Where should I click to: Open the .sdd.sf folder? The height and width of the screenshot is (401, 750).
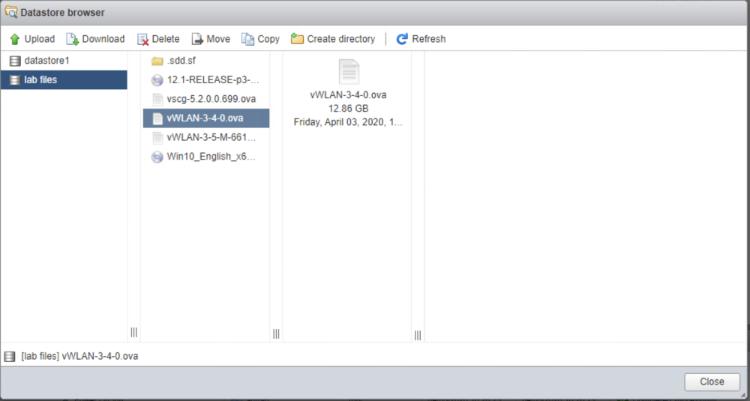[x=184, y=61]
